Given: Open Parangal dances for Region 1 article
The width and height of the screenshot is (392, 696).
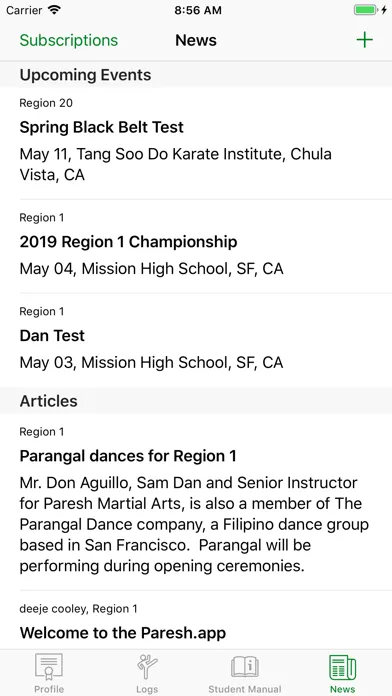Looking at the screenshot, I should [196, 502].
